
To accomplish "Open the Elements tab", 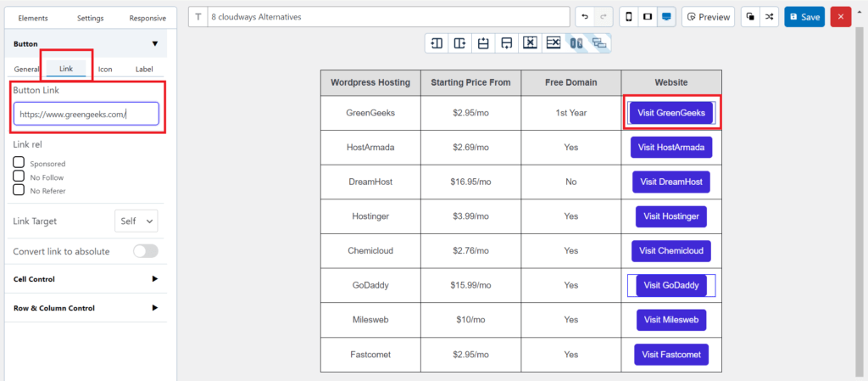I will click(33, 18).
